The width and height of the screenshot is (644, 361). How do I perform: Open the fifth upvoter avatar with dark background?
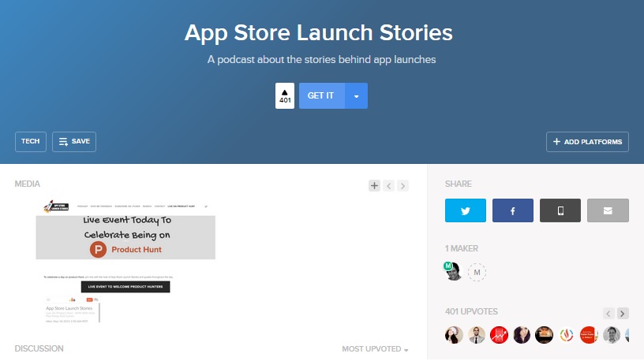pyautogui.click(x=545, y=335)
